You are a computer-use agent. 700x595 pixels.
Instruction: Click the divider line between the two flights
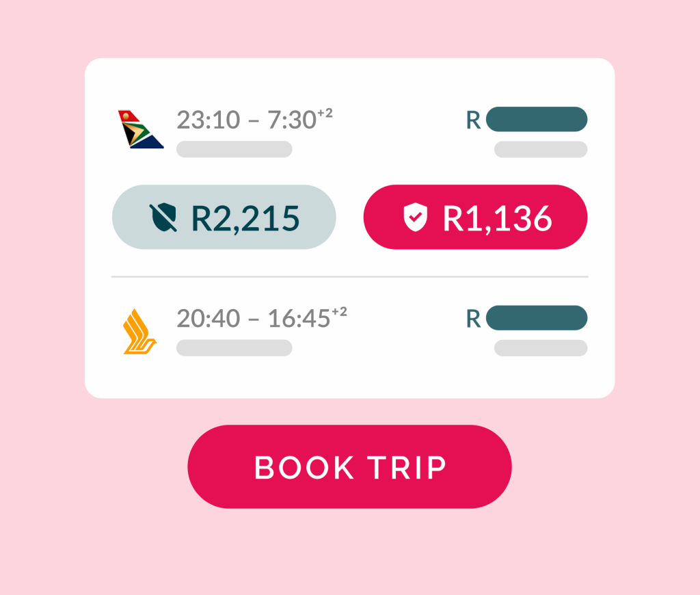[x=349, y=277]
